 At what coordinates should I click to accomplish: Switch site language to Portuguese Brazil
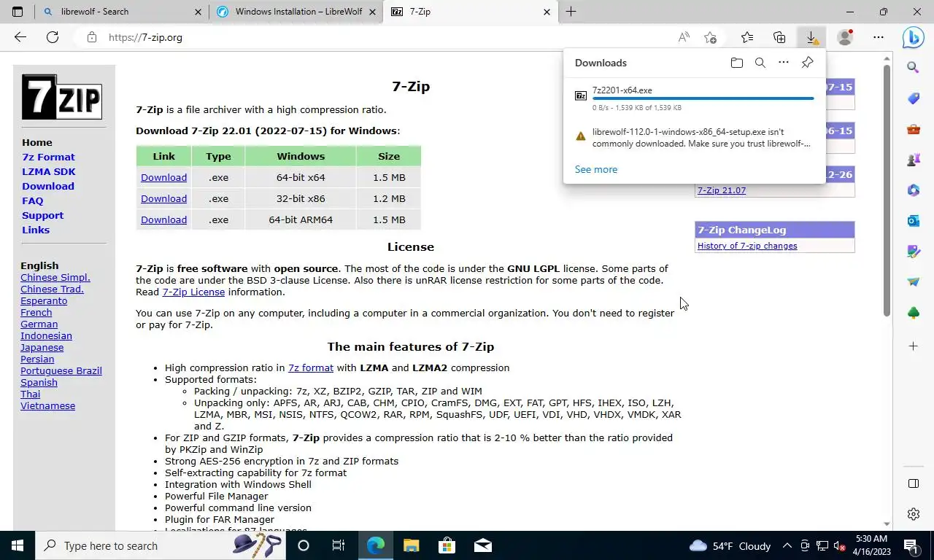pos(61,370)
